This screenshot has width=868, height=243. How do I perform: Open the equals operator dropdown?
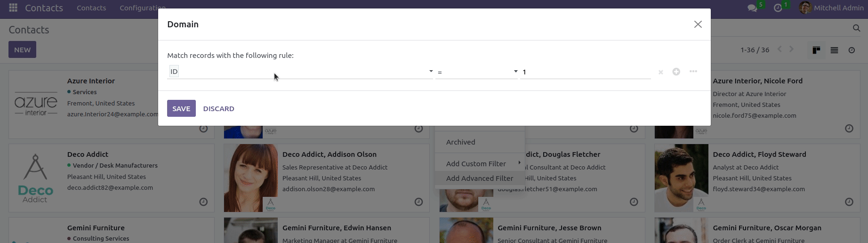pos(476,72)
